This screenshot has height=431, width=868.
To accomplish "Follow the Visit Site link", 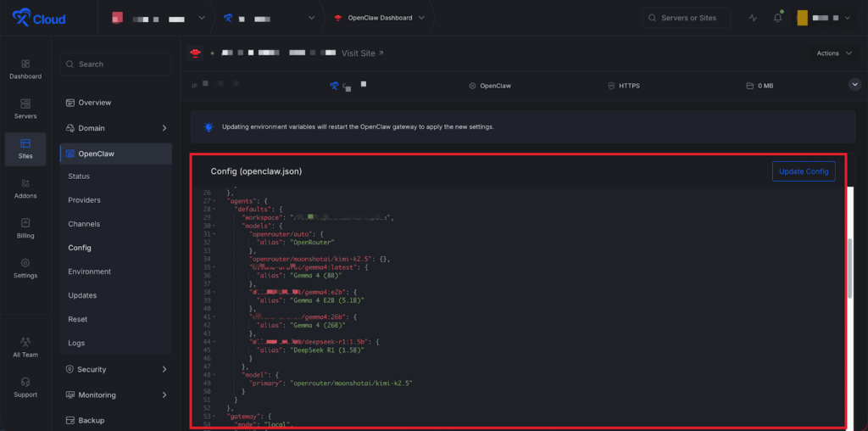I will pyautogui.click(x=362, y=53).
